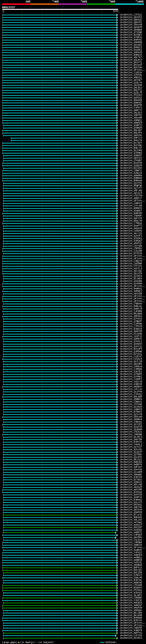This screenshot has width=146, height=644.
Task: Select the hit label UniRef100_A9CW24
Action: pyautogui.click(x=131, y=603)
